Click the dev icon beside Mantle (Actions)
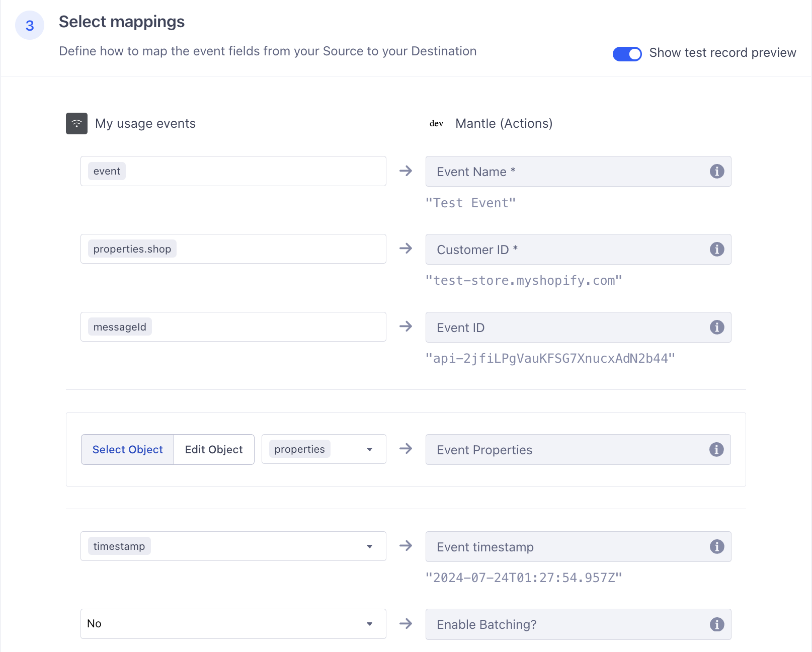This screenshot has height=652, width=812. click(436, 123)
